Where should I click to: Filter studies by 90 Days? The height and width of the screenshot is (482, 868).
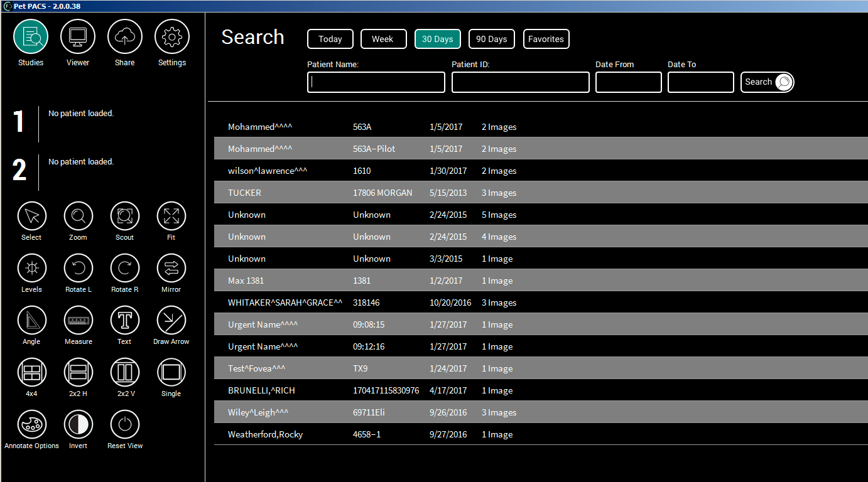[492, 39]
